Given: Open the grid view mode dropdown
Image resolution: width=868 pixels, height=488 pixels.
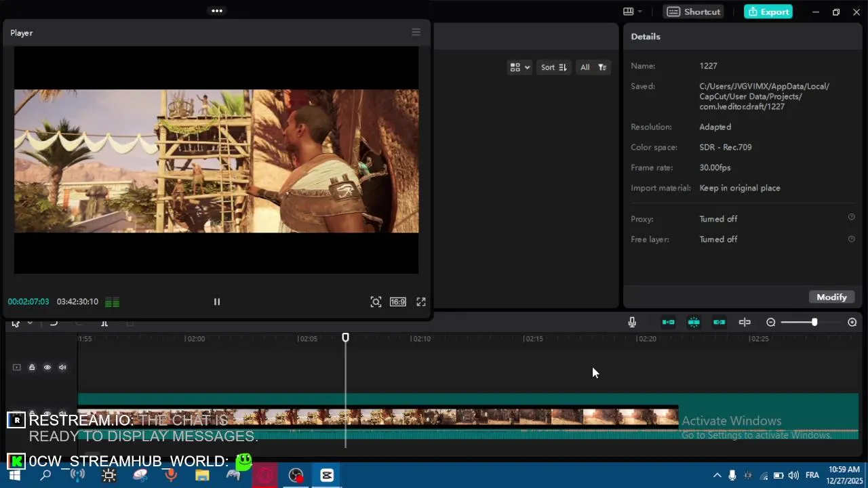Looking at the screenshot, I should click(x=520, y=67).
